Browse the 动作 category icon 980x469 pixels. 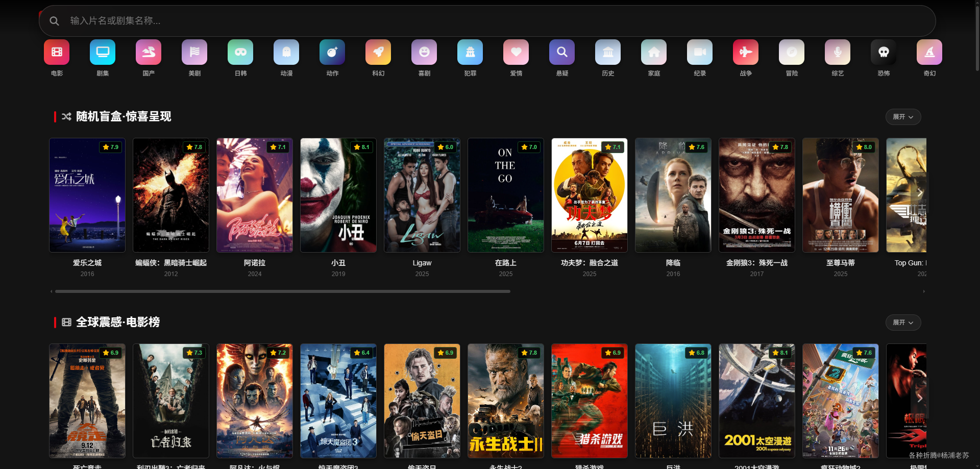[x=332, y=52]
